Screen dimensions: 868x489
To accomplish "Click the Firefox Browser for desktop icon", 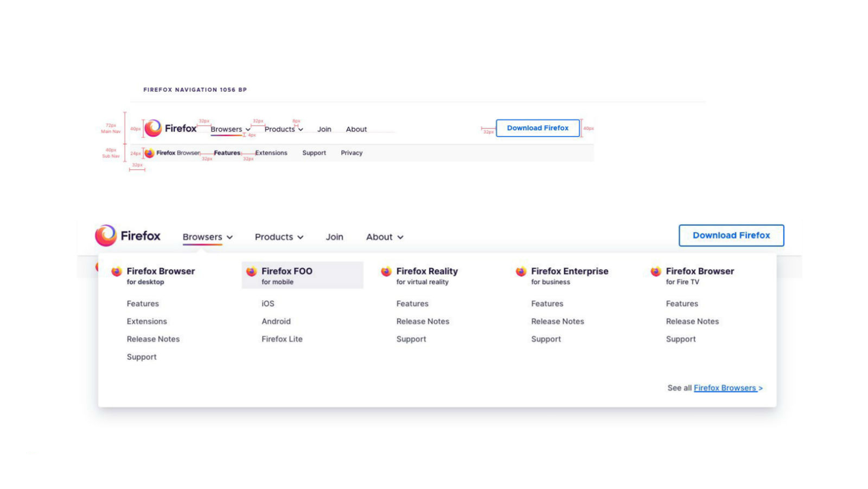I will click(x=117, y=271).
